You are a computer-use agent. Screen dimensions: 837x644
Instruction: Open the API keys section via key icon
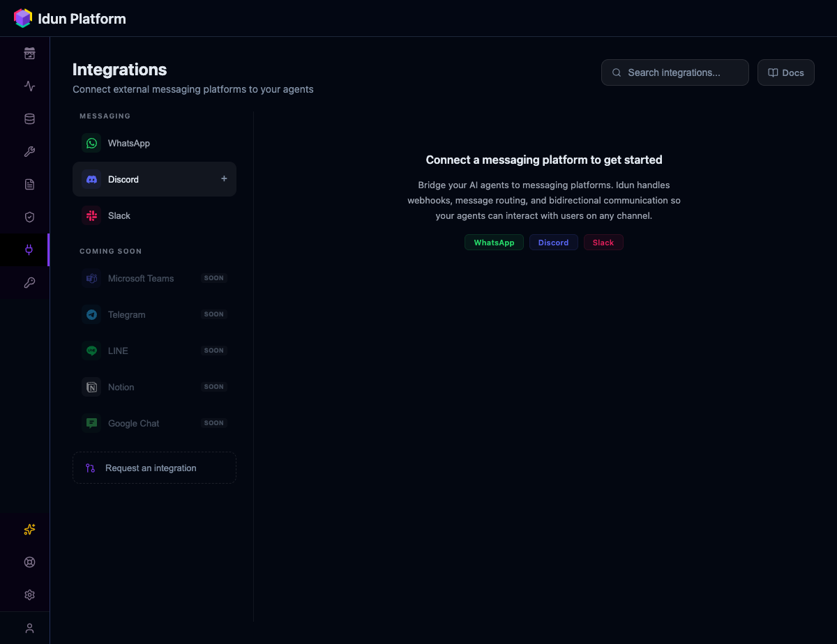(29, 282)
